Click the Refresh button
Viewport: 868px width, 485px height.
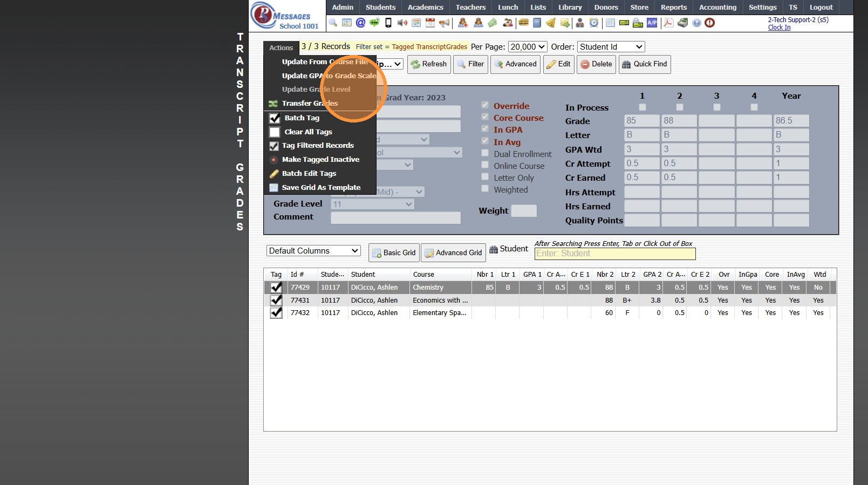point(429,64)
